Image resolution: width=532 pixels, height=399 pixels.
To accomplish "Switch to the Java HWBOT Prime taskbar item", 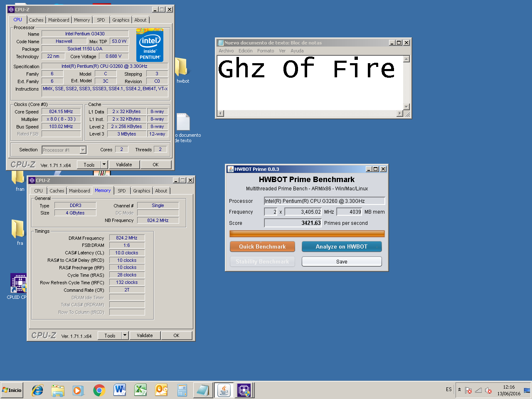I will (x=224, y=390).
